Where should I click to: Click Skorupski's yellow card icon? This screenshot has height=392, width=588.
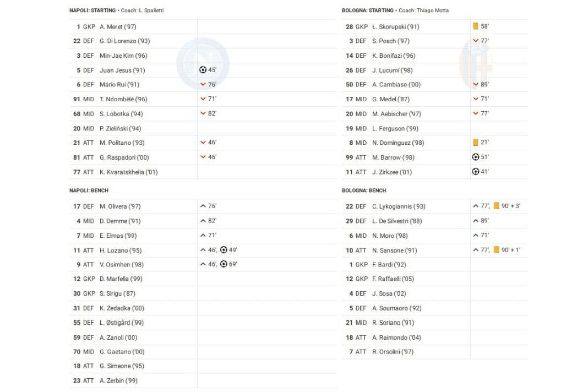point(476,26)
